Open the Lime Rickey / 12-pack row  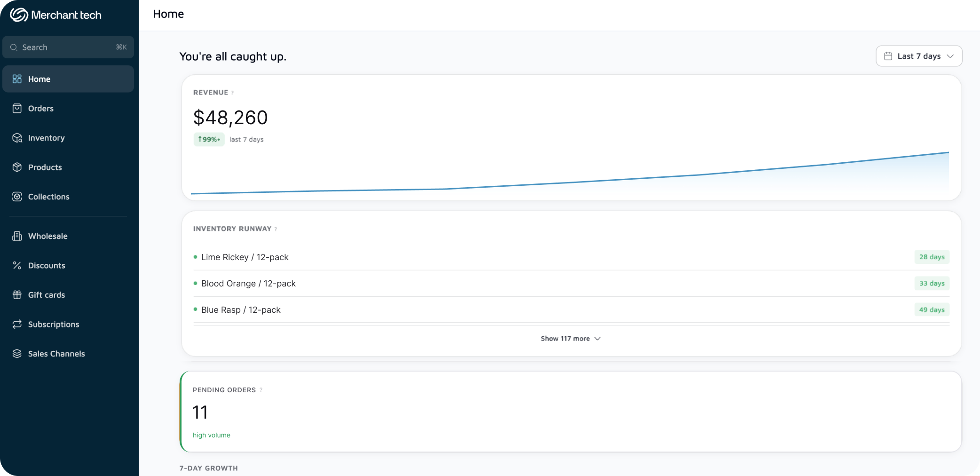pos(571,257)
